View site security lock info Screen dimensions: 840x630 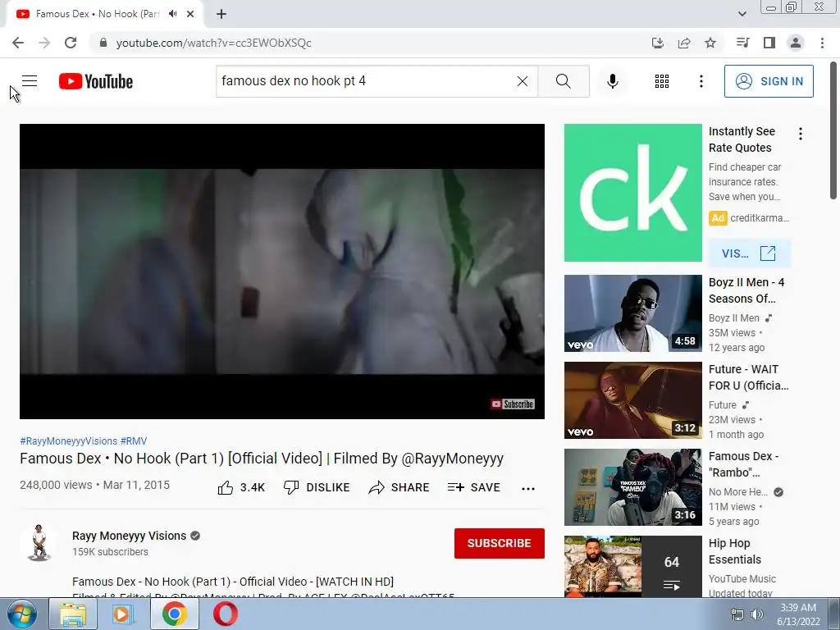pyautogui.click(x=103, y=43)
